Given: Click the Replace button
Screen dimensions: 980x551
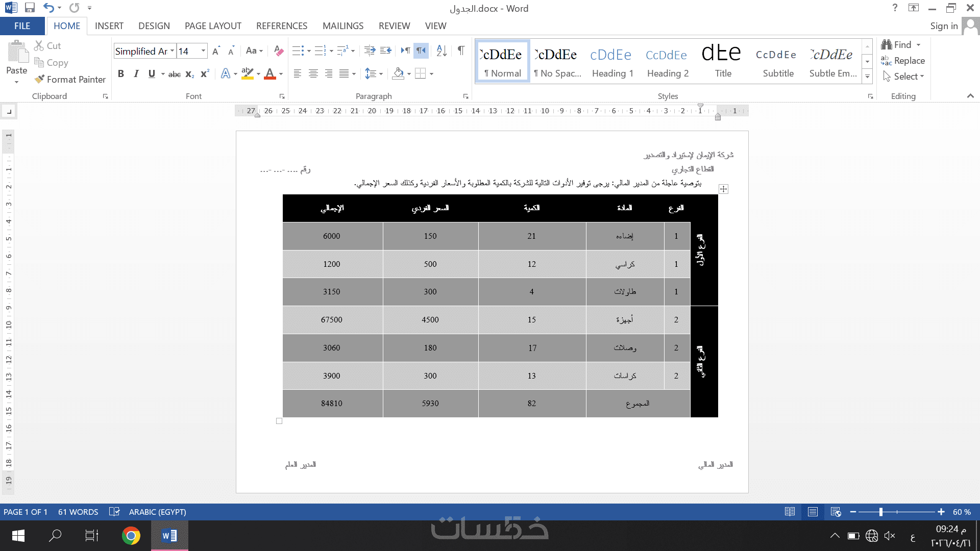Looking at the screenshot, I should coord(903,61).
